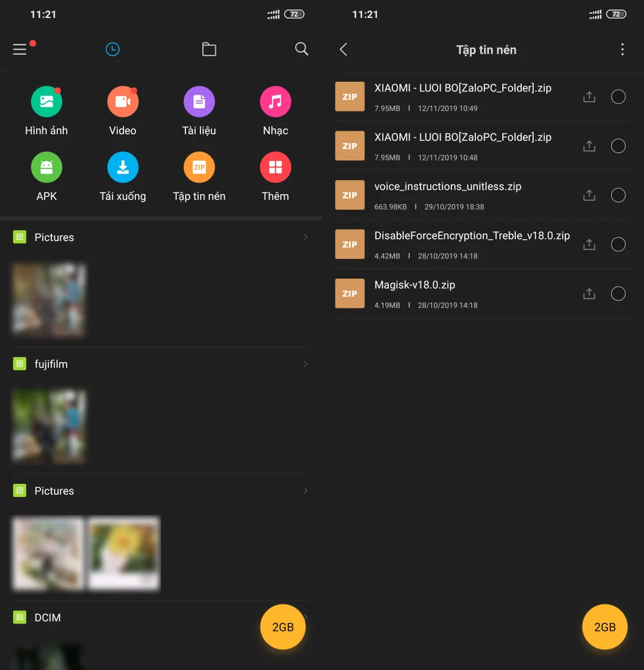This screenshot has width=644, height=670.
Task: Tap the 2GB cleaner button on the archive list
Action: pos(604,627)
